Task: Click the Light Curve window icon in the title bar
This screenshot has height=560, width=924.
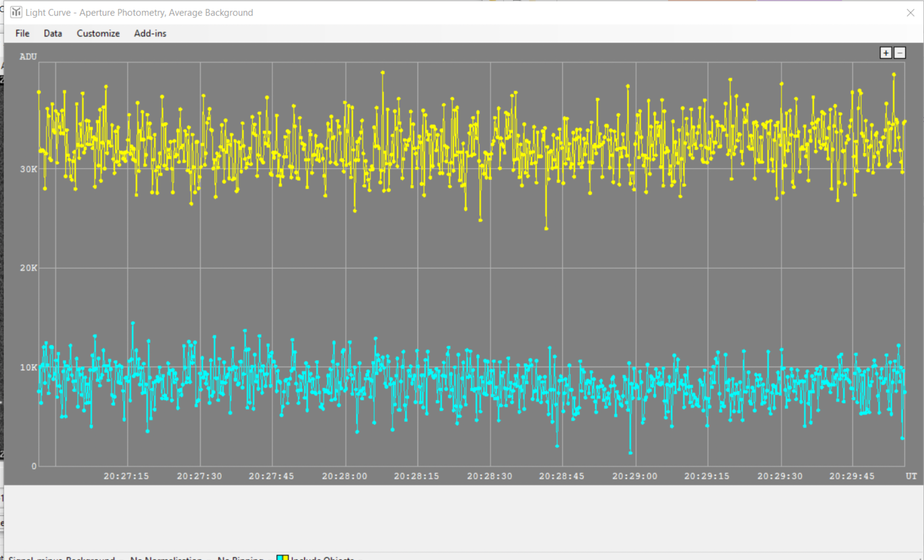Action: [x=16, y=12]
